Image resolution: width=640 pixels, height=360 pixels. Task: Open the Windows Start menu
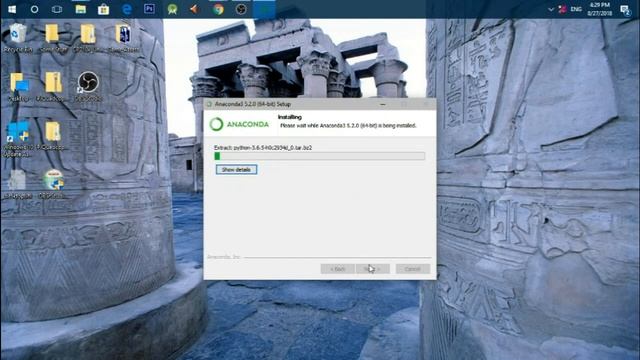12,9
